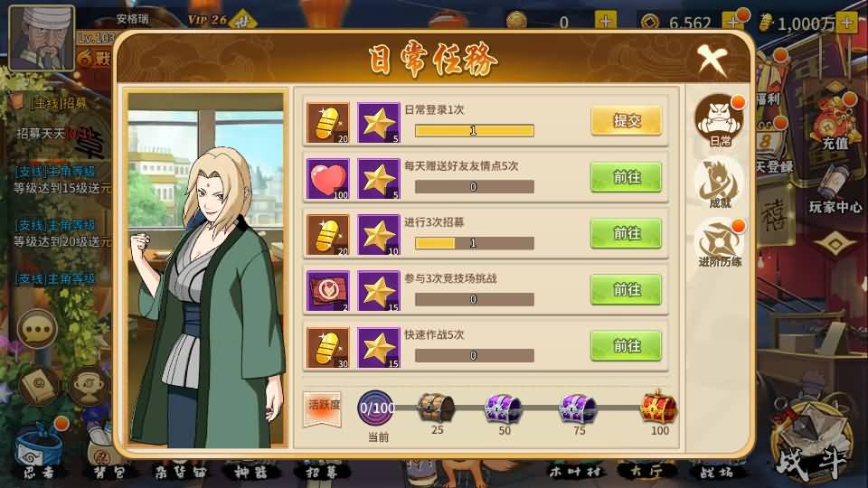Click the daily login progress bar

(x=475, y=130)
